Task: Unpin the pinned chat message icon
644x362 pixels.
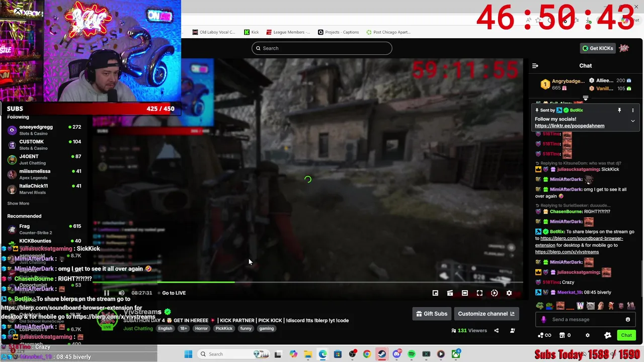Action: click(x=619, y=110)
